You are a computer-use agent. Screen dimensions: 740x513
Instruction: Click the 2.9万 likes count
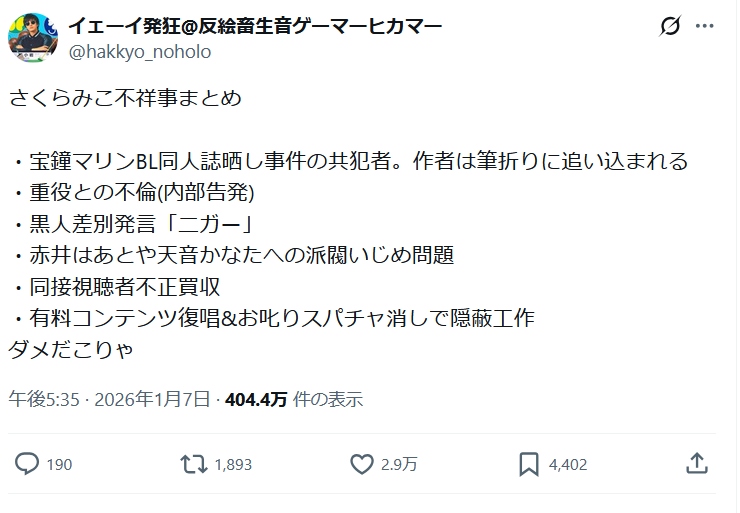399,464
